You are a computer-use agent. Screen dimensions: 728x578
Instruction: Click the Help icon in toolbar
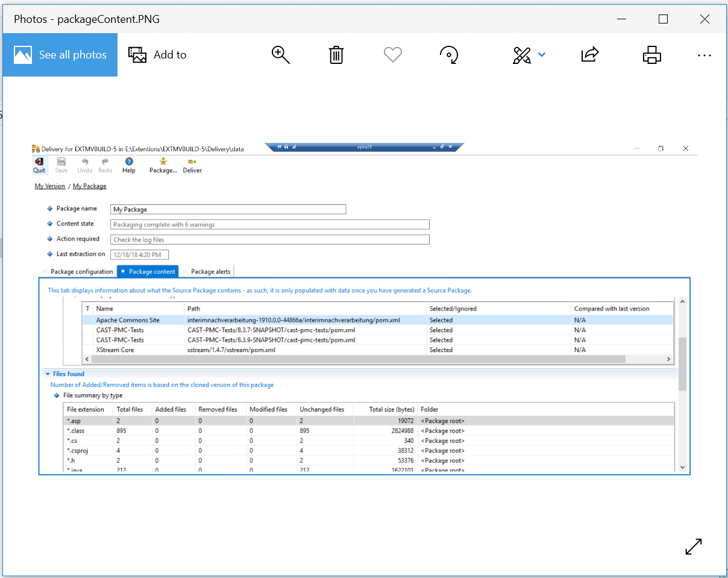(x=129, y=165)
